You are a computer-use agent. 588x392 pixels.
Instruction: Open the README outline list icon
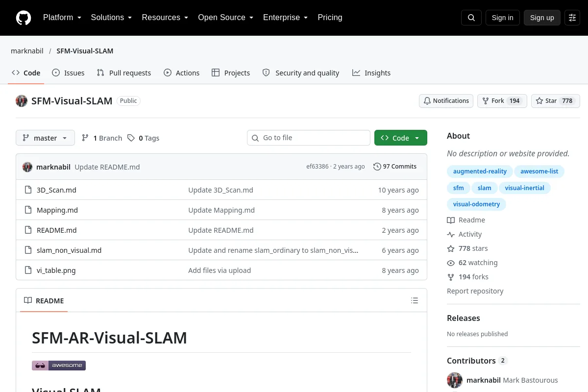tap(415, 300)
